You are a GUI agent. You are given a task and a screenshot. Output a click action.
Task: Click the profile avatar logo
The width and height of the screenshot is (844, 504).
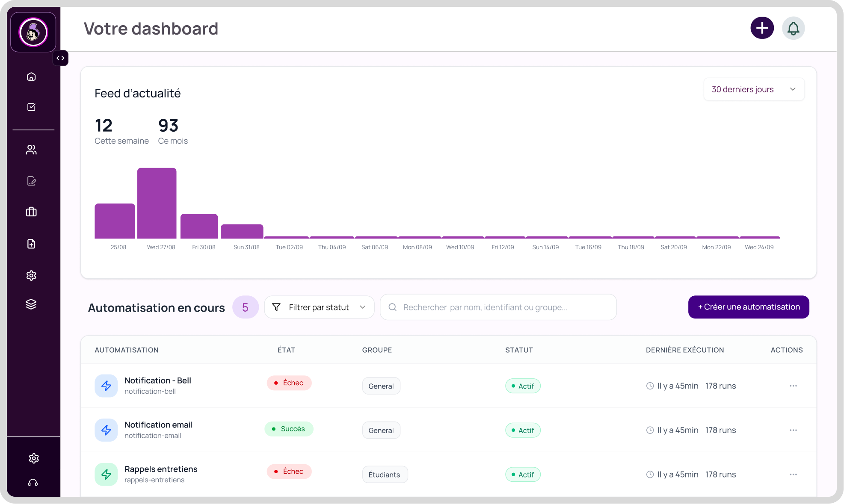point(33,32)
